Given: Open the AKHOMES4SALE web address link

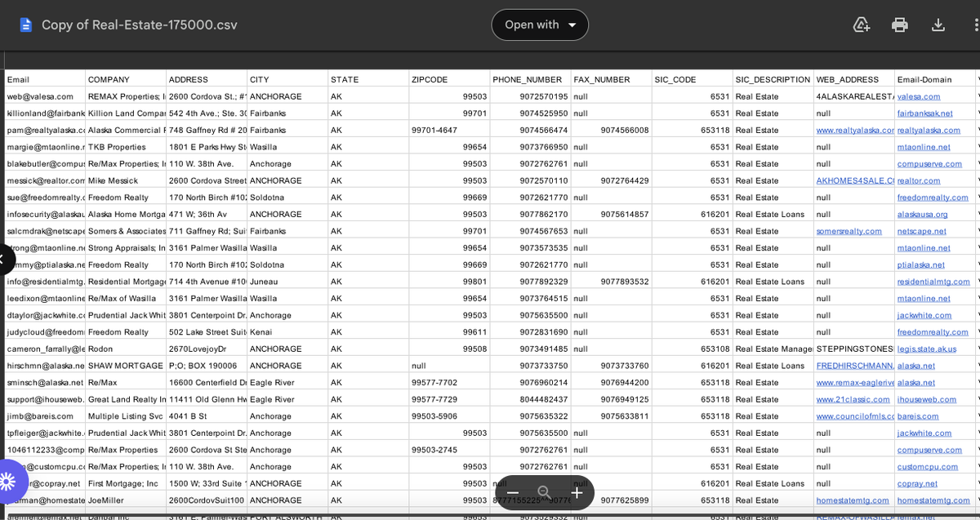Looking at the screenshot, I should tap(854, 180).
